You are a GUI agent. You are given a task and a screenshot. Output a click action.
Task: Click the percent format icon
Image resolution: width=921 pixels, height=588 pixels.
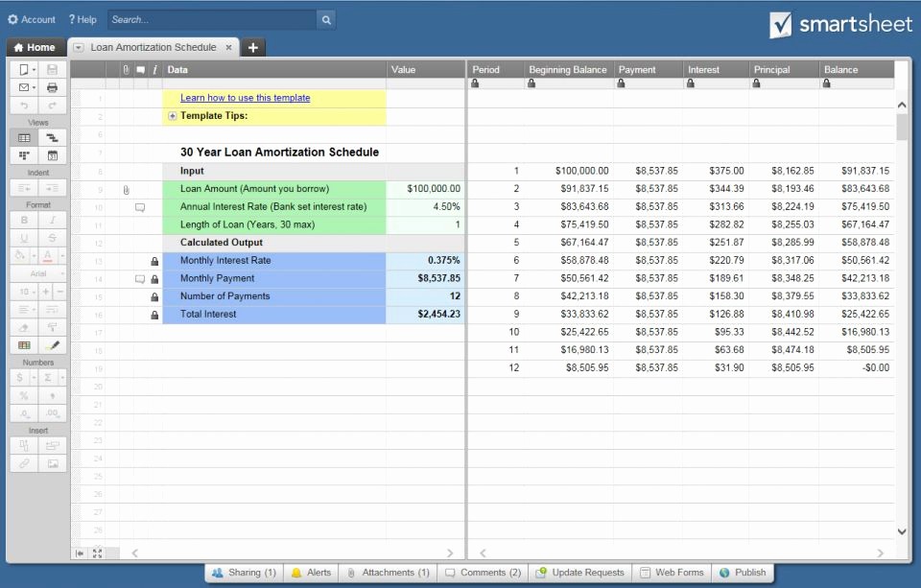[24, 395]
